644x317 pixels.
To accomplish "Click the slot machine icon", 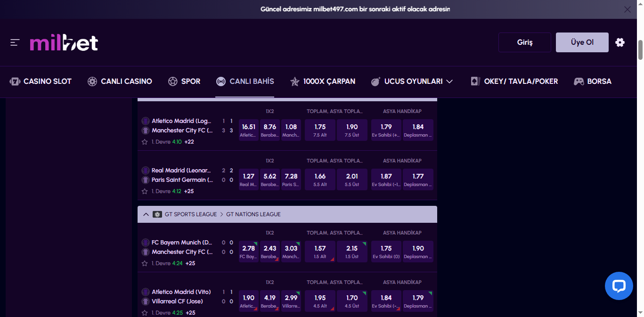I will pos(15,81).
